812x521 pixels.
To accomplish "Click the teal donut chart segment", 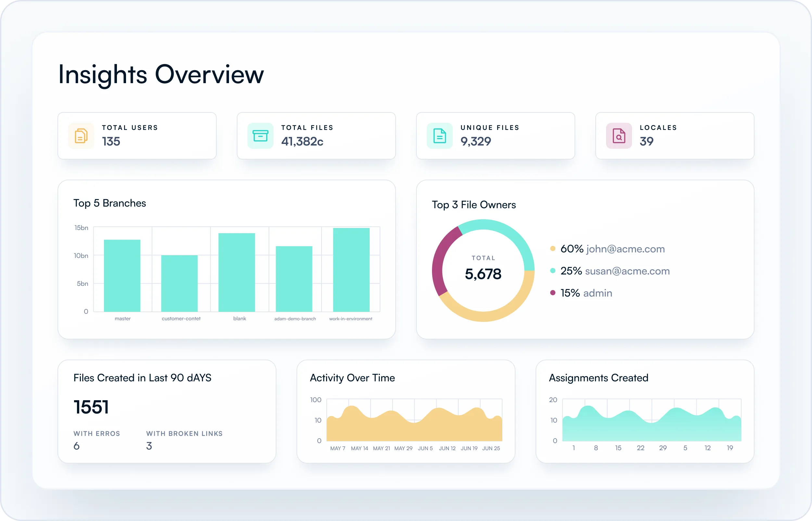I will click(x=509, y=232).
